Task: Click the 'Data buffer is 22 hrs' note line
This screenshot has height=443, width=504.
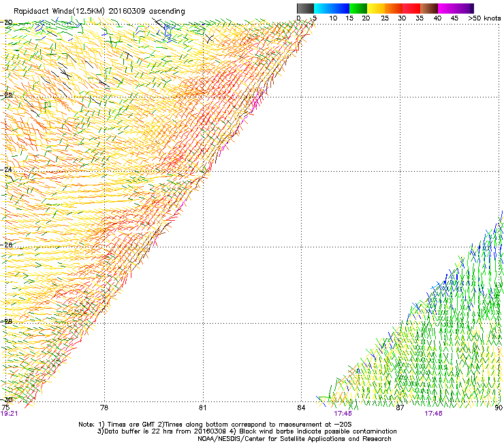Action: 247,431
